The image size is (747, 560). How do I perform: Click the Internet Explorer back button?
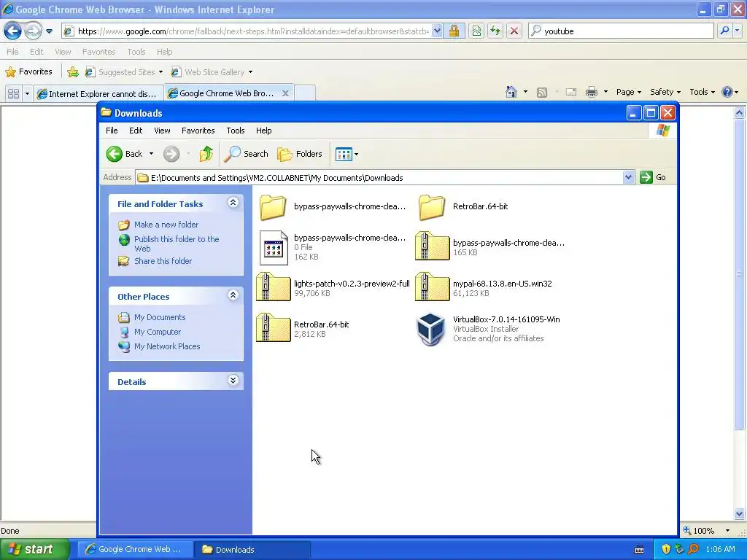(12, 31)
